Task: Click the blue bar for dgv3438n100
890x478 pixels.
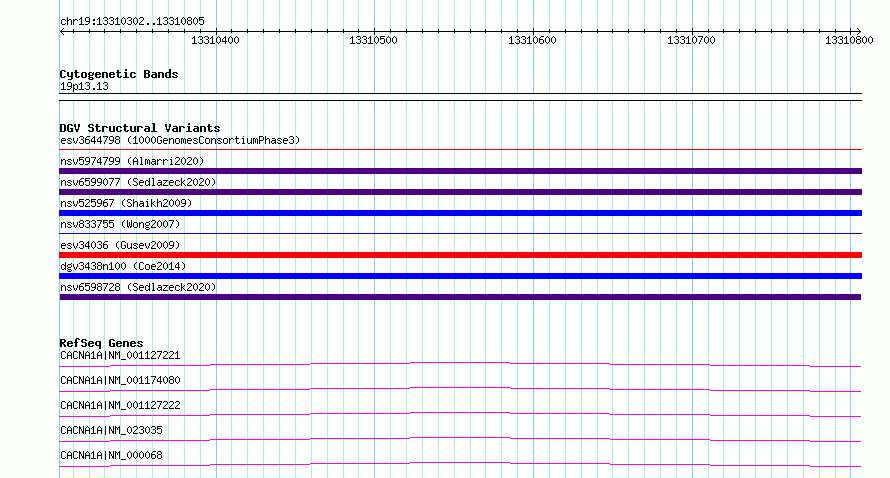Action: (460, 276)
